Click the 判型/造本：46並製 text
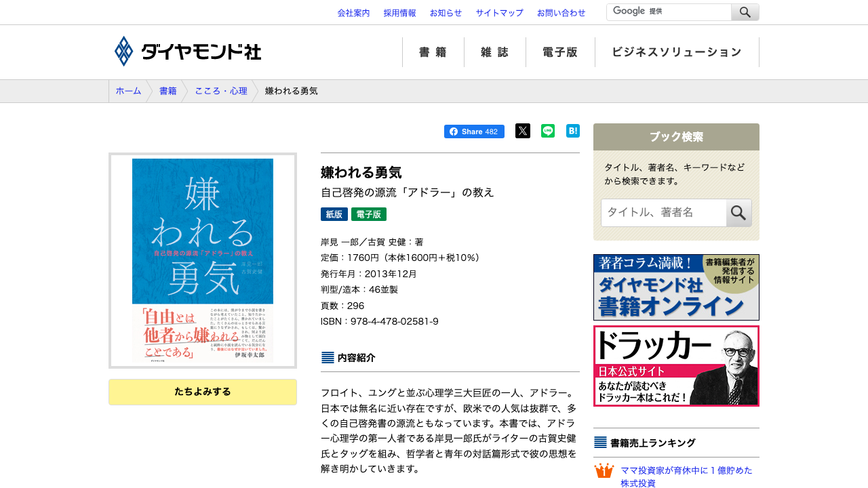 click(x=359, y=289)
